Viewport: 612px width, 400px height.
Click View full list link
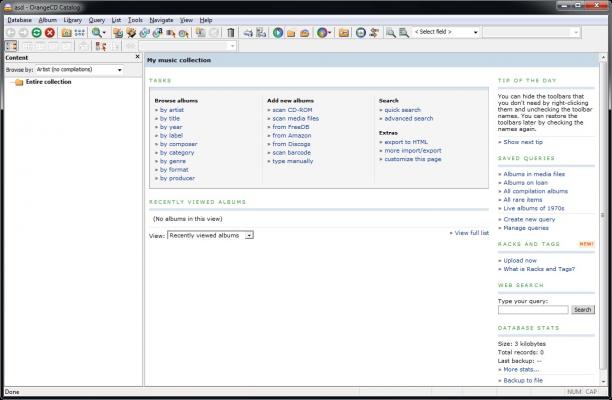[471, 233]
